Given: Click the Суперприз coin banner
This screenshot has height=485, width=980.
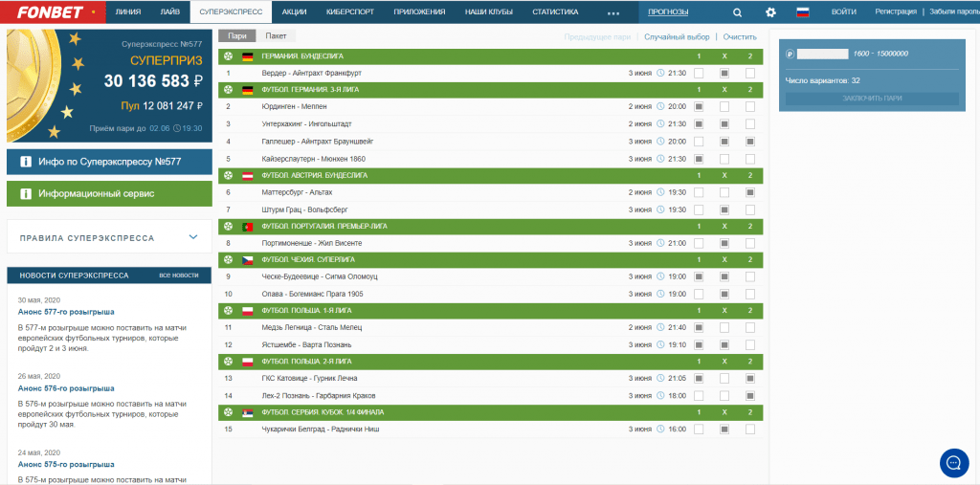Looking at the screenshot, I should click(x=109, y=86).
